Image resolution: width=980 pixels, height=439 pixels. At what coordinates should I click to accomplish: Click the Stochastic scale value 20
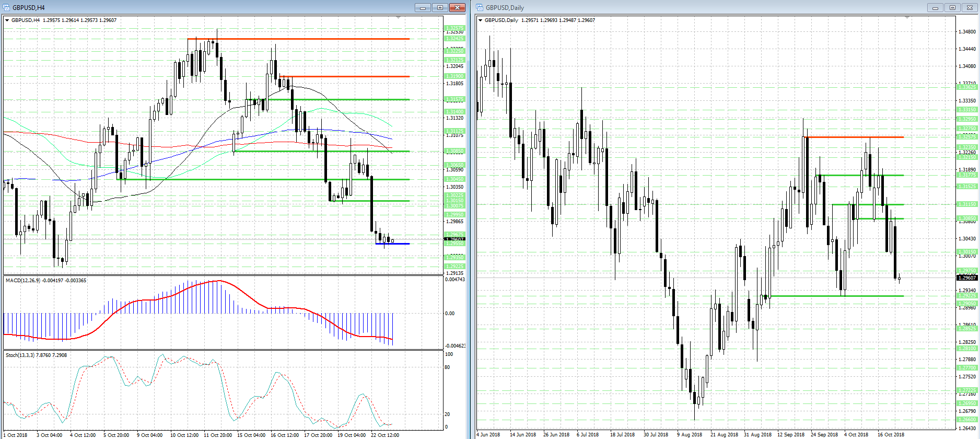click(x=447, y=414)
